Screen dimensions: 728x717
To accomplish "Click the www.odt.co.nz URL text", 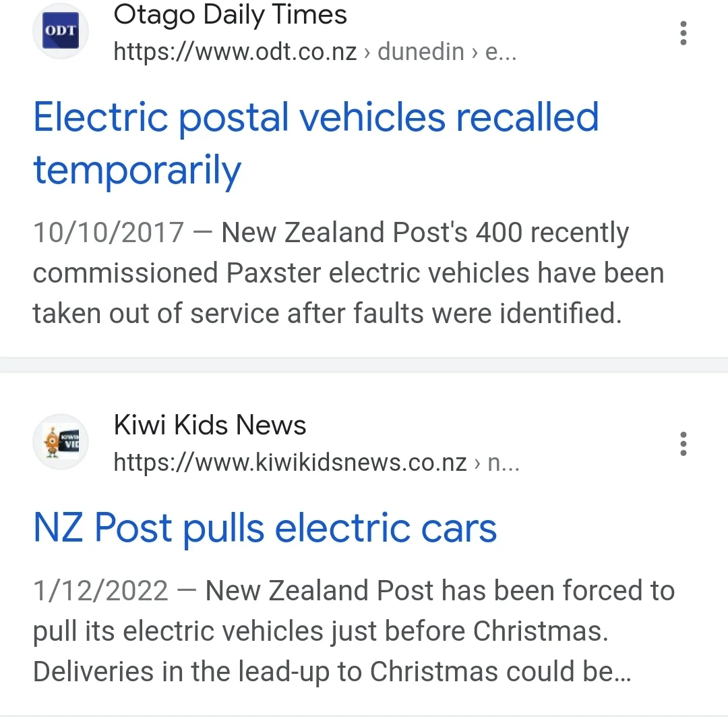I will (235, 52).
